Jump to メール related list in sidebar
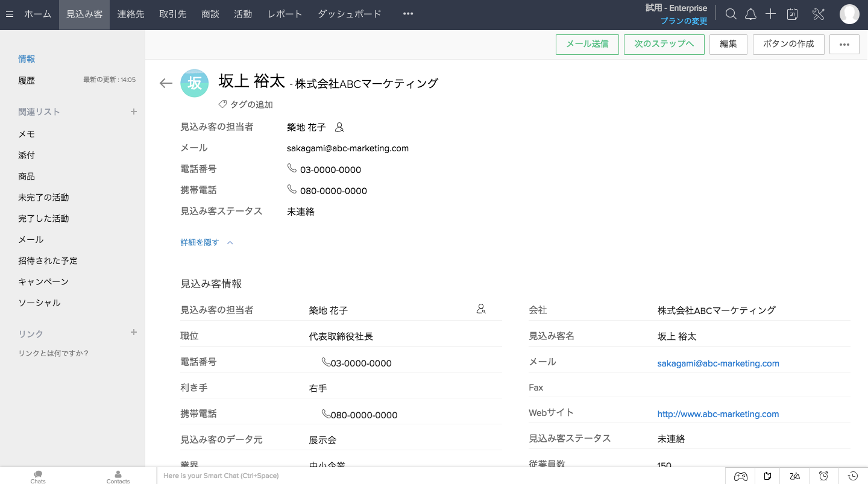The height and width of the screenshot is (484, 868). click(x=31, y=239)
